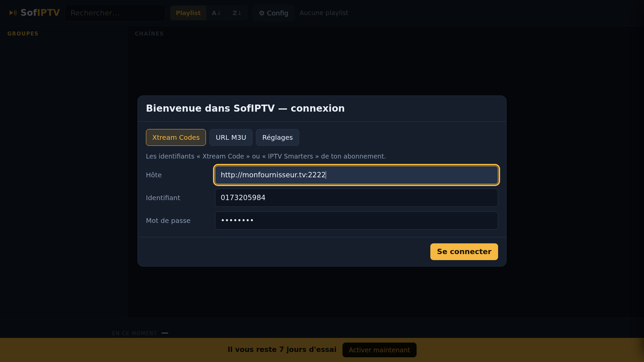Sort channels Z descending

click(x=237, y=13)
